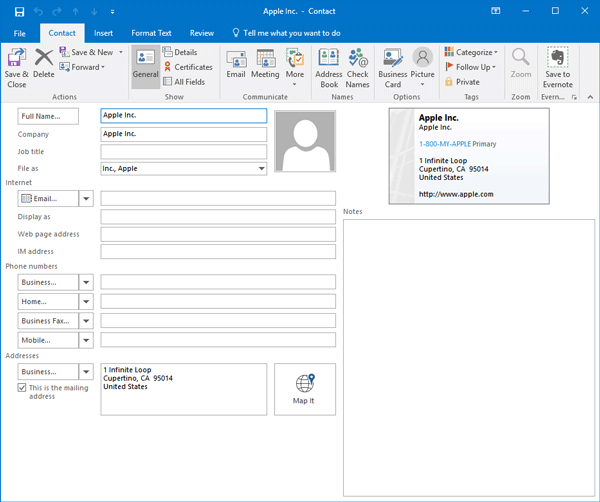Show the All Fields page
The width and height of the screenshot is (600, 502).
[184, 81]
